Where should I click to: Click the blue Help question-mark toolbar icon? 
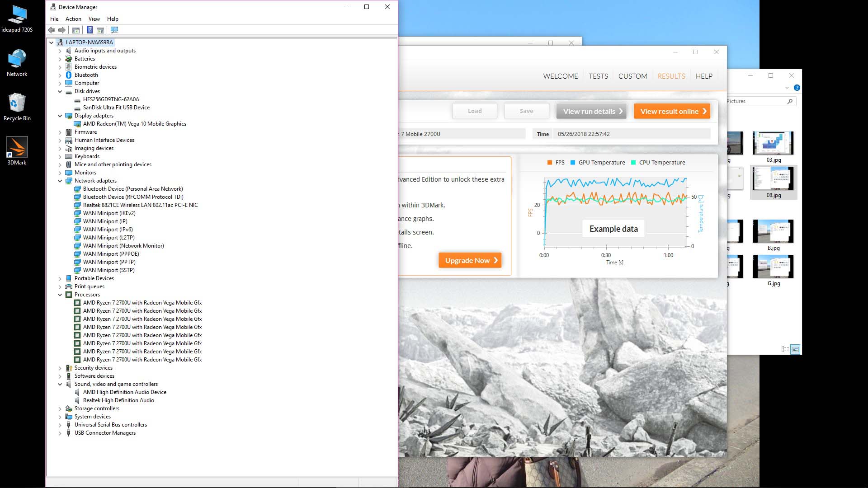click(x=90, y=30)
